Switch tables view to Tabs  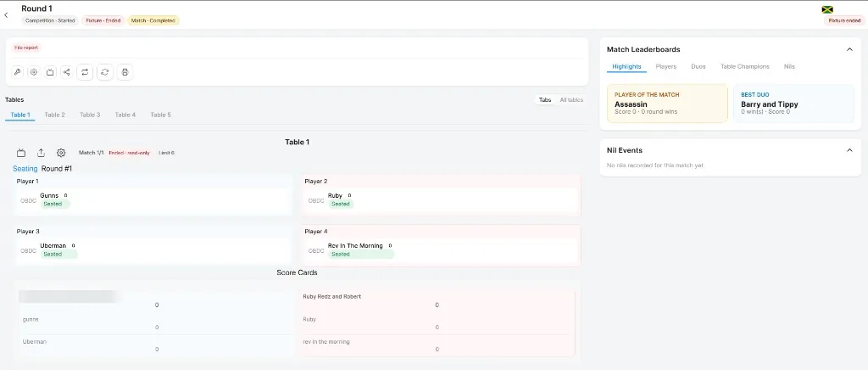[545, 99]
